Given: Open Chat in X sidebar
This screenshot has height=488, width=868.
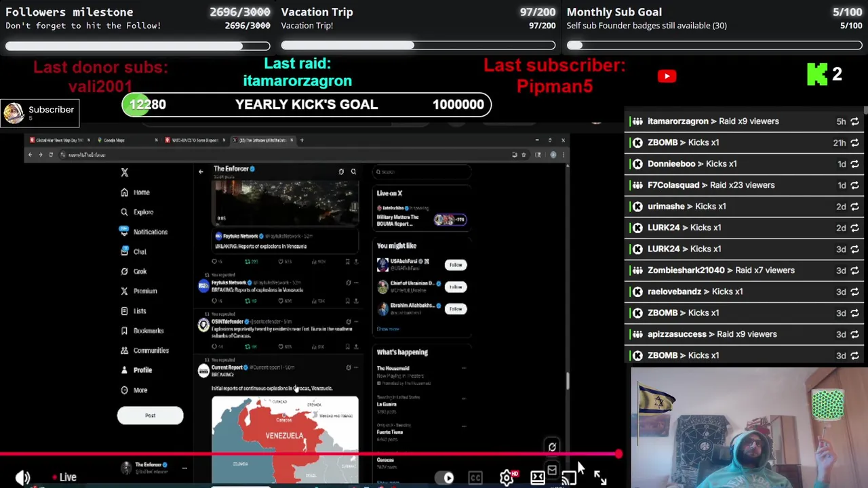Looking at the screenshot, I should (133, 251).
